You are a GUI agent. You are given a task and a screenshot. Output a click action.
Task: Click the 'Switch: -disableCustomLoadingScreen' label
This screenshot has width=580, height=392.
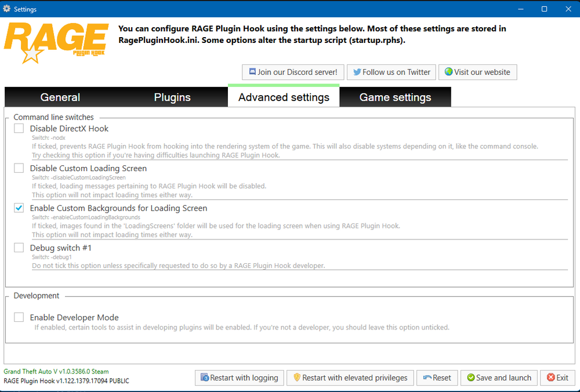coord(79,177)
